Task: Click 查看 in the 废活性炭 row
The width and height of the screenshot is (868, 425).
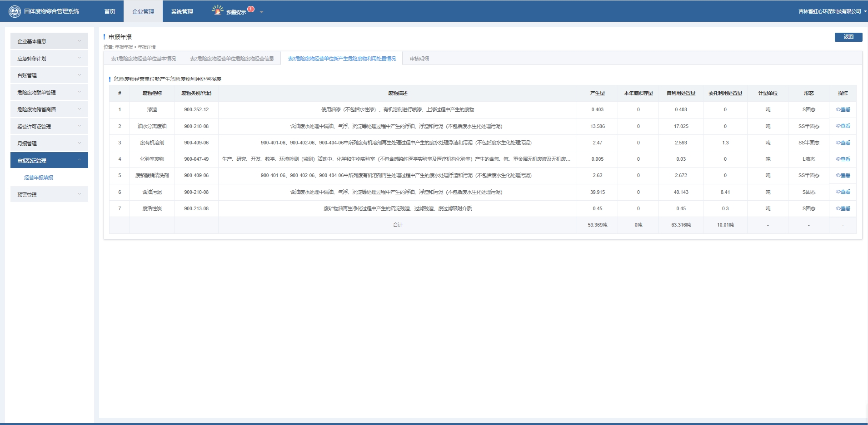Action: 843,208
